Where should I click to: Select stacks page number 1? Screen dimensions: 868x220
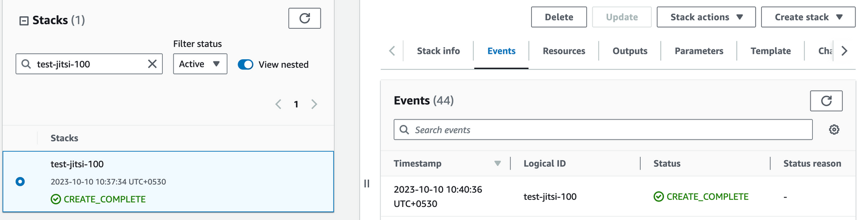(x=296, y=104)
